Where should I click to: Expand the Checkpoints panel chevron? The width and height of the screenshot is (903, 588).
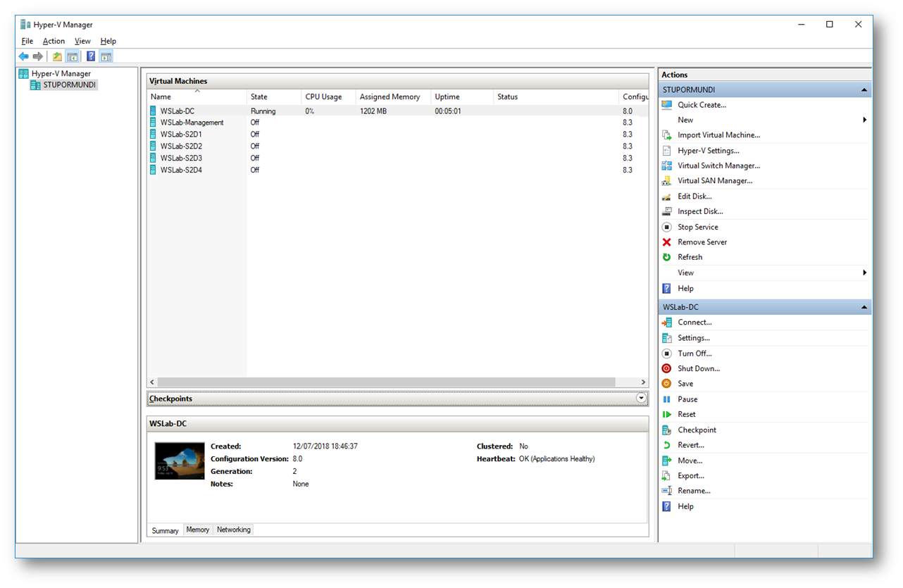tap(641, 399)
